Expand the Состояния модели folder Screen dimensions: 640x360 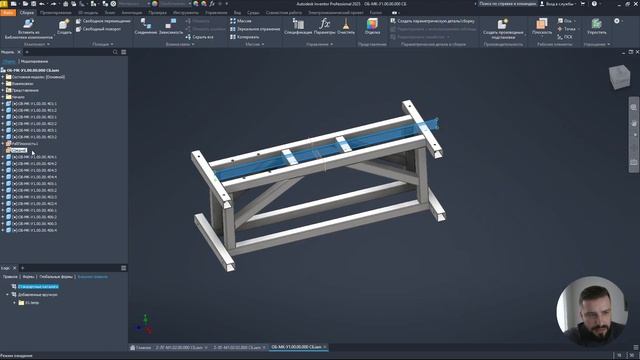point(3,77)
